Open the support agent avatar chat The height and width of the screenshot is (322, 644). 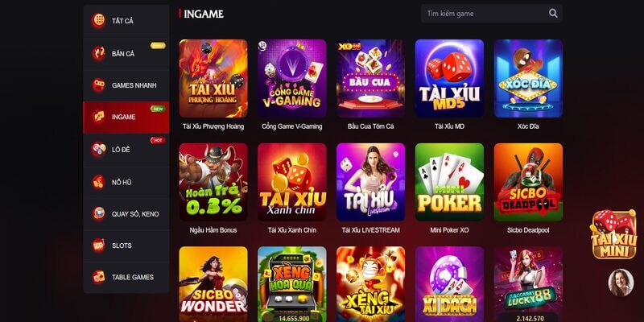(x=621, y=283)
